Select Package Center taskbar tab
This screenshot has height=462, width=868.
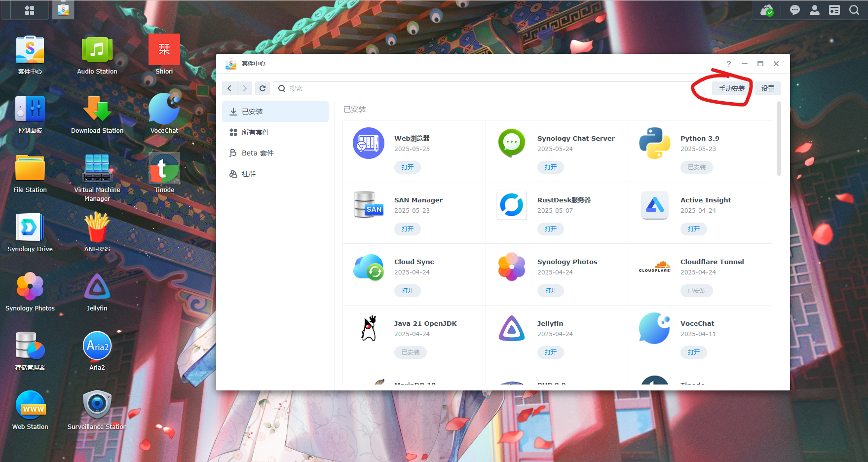click(x=63, y=10)
